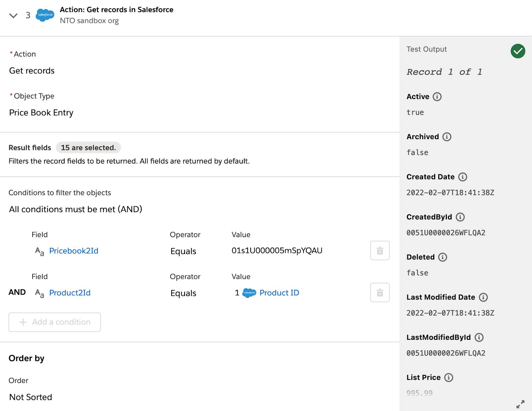This screenshot has height=411, width=532.
Task: Show info for the Active field
Action: point(437,96)
